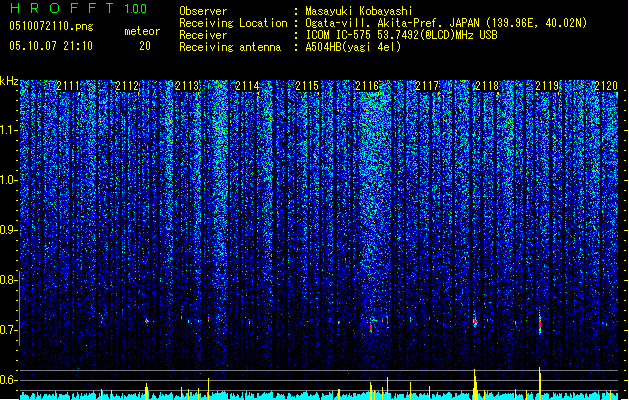Screen dimensions: 629x400
Task: Click the red meteor echo under 2119
Action: (x=540, y=323)
